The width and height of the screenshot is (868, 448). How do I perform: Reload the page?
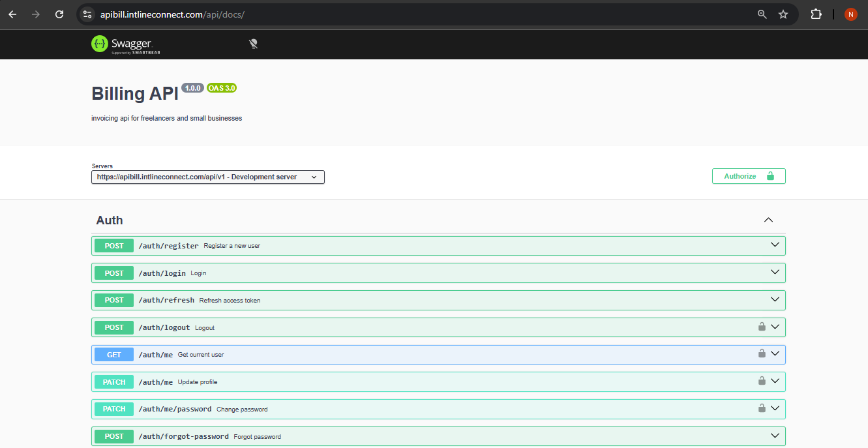[59, 14]
